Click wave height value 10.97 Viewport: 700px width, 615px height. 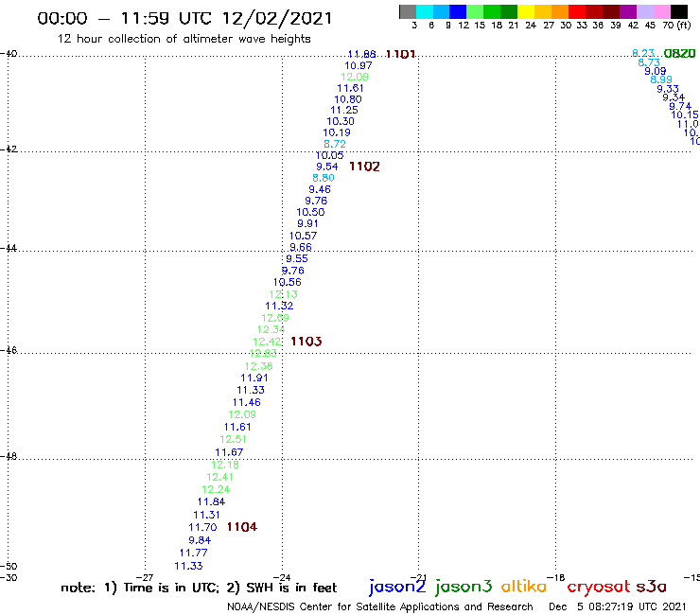358,65
